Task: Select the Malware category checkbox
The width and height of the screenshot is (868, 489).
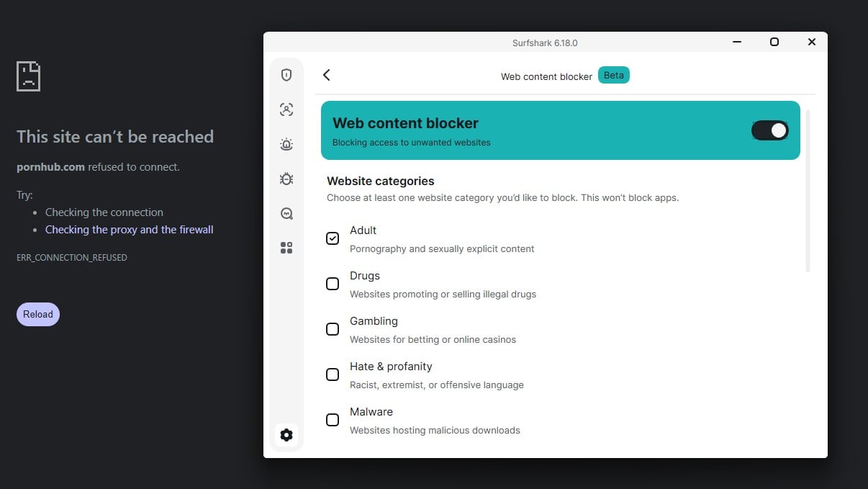Action: tap(333, 420)
